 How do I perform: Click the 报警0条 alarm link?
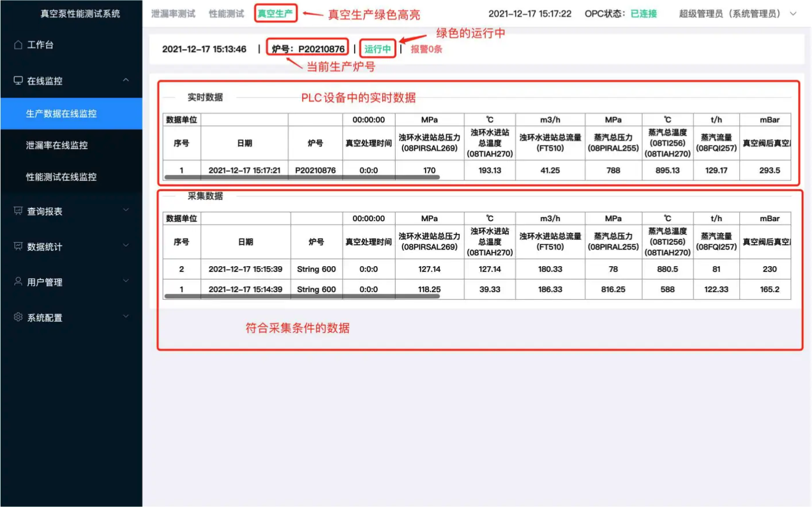(x=426, y=49)
